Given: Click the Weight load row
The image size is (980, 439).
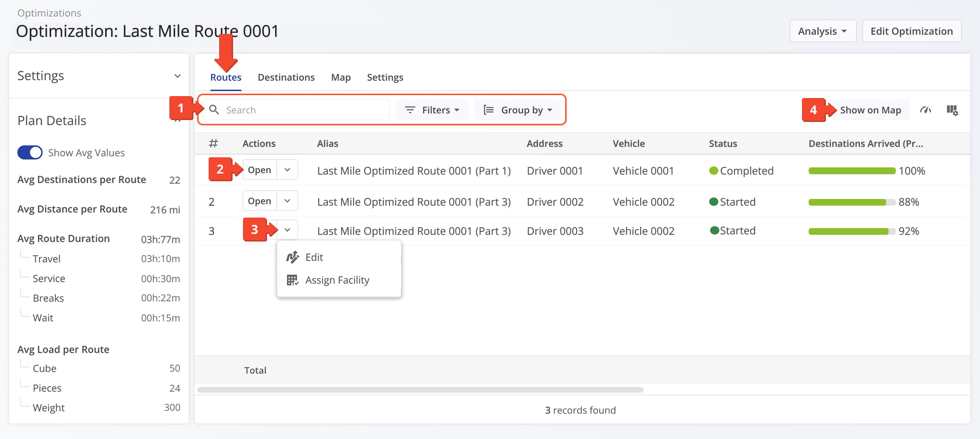Looking at the screenshot, I should point(99,407).
